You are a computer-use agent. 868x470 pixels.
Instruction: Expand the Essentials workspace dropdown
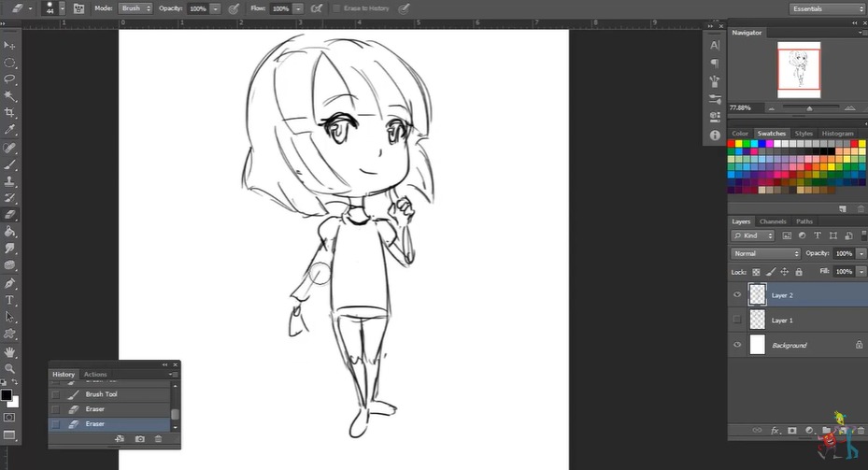(x=826, y=8)
